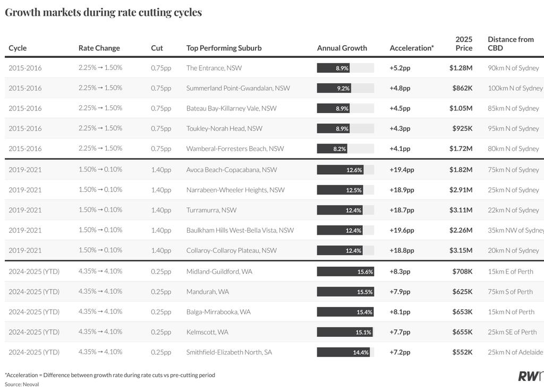Select the +19.6pp acceleration value
544x392 pixels.
pyautogui.click(x=402, y=231)
